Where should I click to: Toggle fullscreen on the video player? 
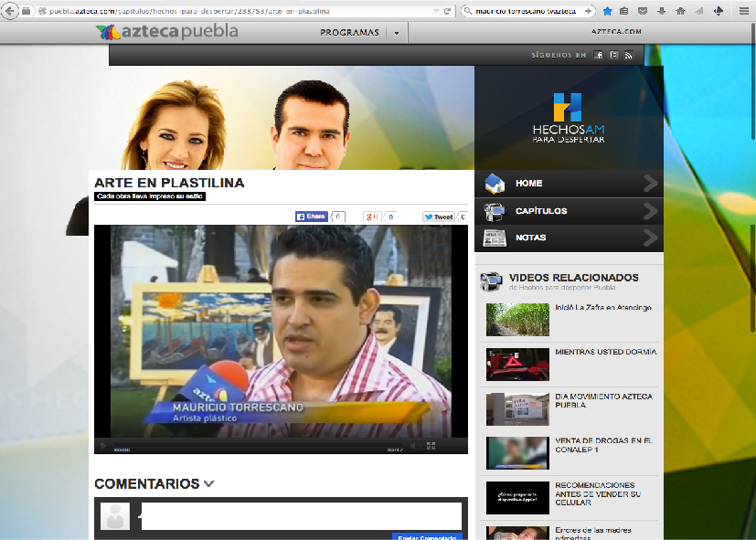tap(431, 446)
